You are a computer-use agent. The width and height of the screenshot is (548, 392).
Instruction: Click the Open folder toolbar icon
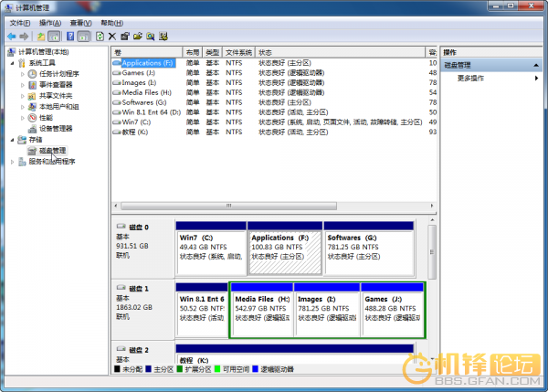tap(138, 37)
